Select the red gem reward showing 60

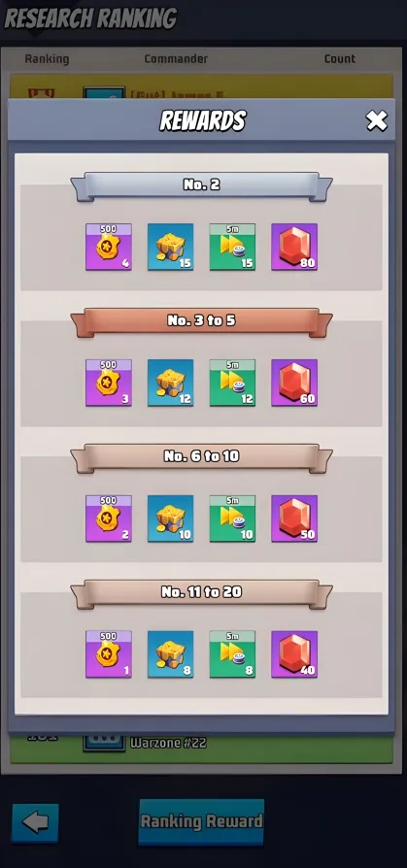coord(294,383)
